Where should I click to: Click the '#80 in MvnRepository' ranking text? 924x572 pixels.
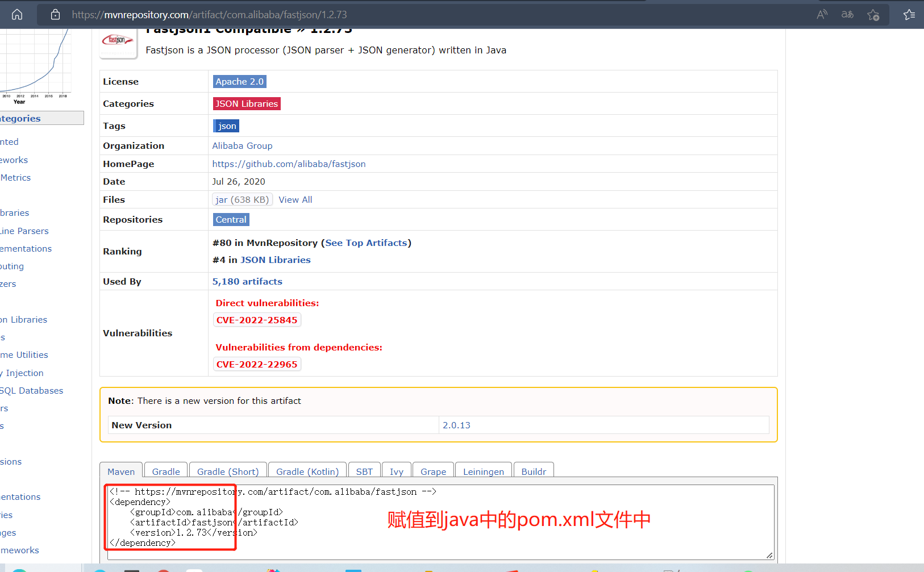[x=265, y=243]
